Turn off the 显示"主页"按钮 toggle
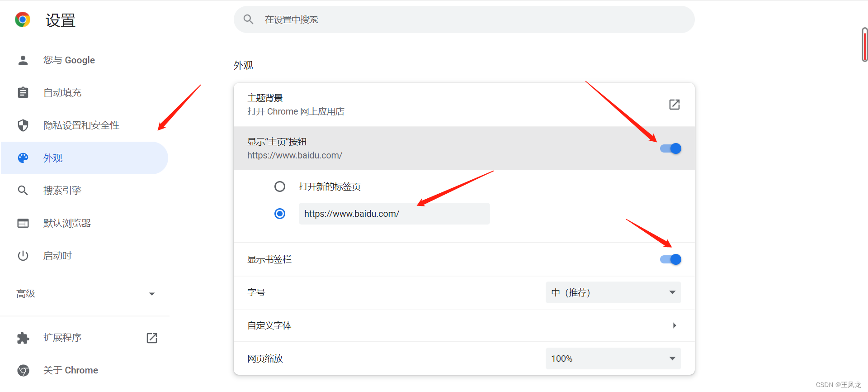The width and height of the screenshot is (868, 392). point(670,148)
